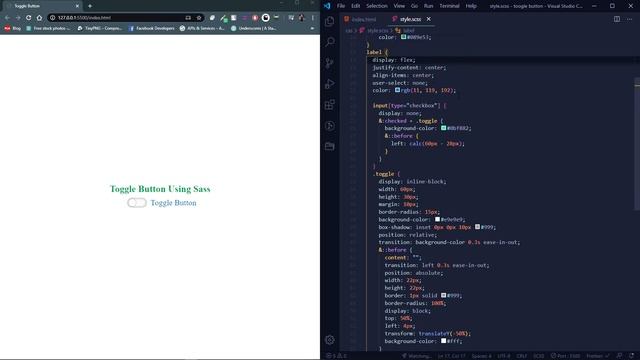Screen dimensions: 640x360
Task: Open the editor more actions ellipsis
Action: pos(629,19)
